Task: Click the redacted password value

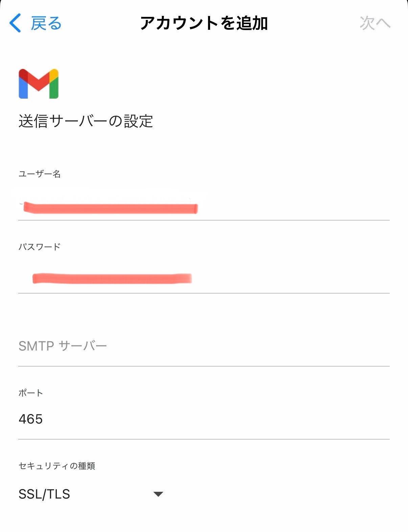Action: (x=112, y=278)
